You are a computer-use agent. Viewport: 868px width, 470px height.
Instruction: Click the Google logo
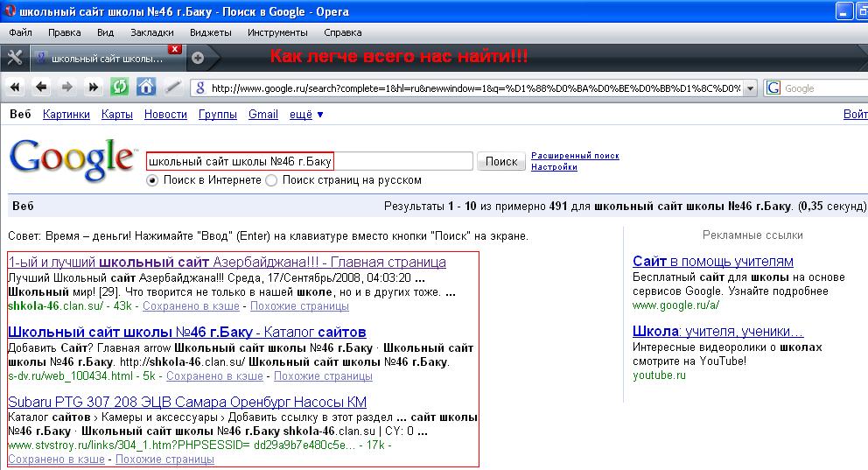coord(73,159)
